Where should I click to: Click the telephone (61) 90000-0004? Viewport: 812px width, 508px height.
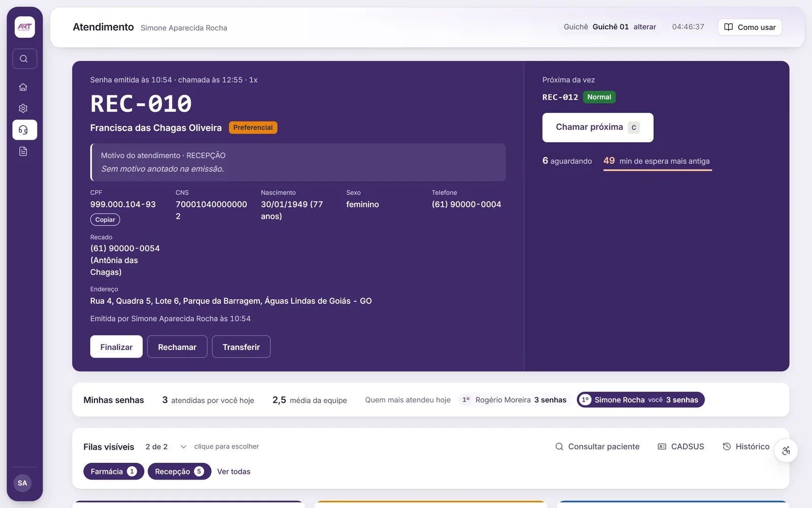466,204
